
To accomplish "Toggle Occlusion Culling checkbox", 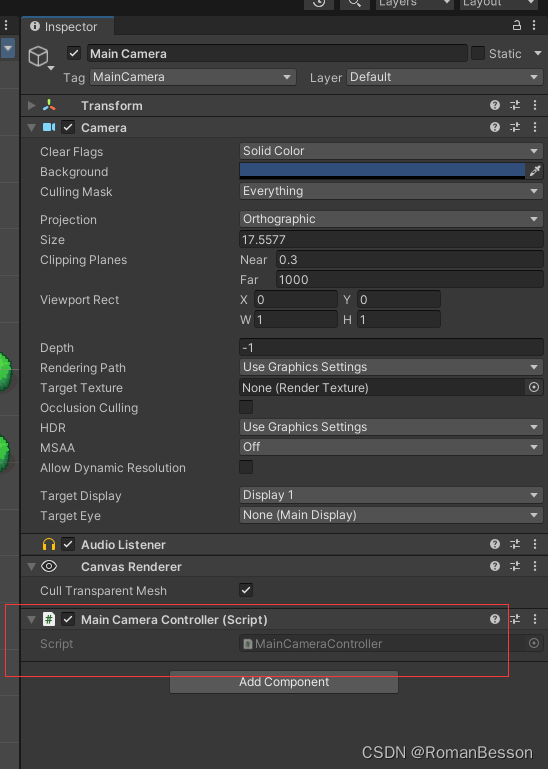I will coord(246,407).
